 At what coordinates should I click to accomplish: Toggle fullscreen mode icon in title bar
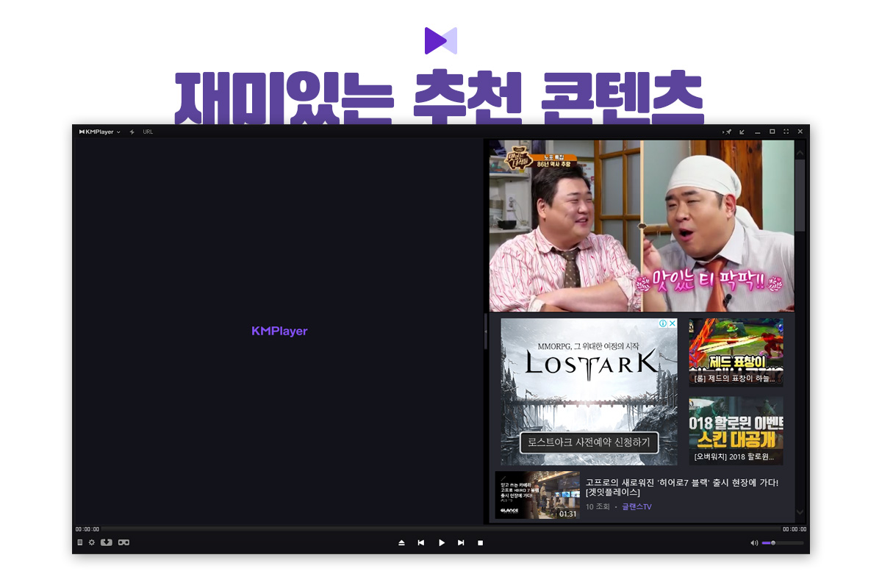pos(786,132)
